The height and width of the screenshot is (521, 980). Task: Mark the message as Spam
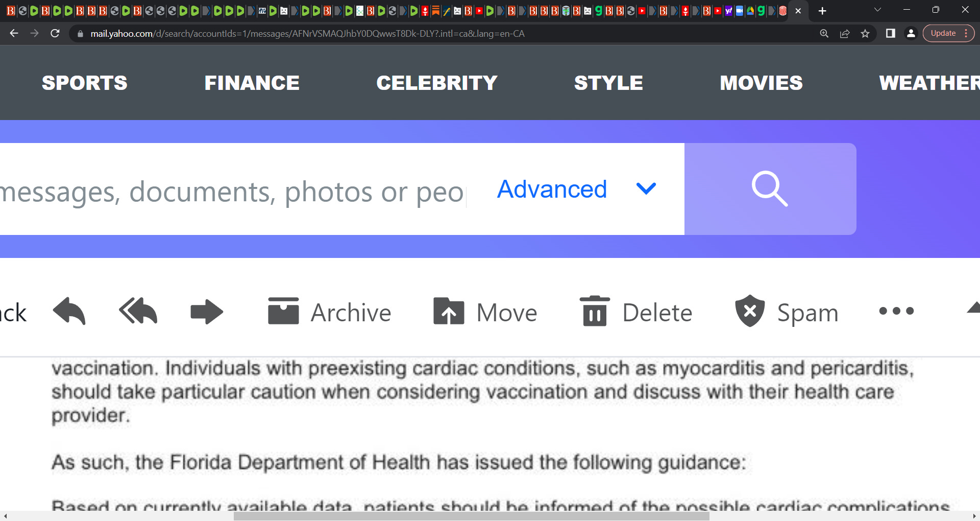787,312
